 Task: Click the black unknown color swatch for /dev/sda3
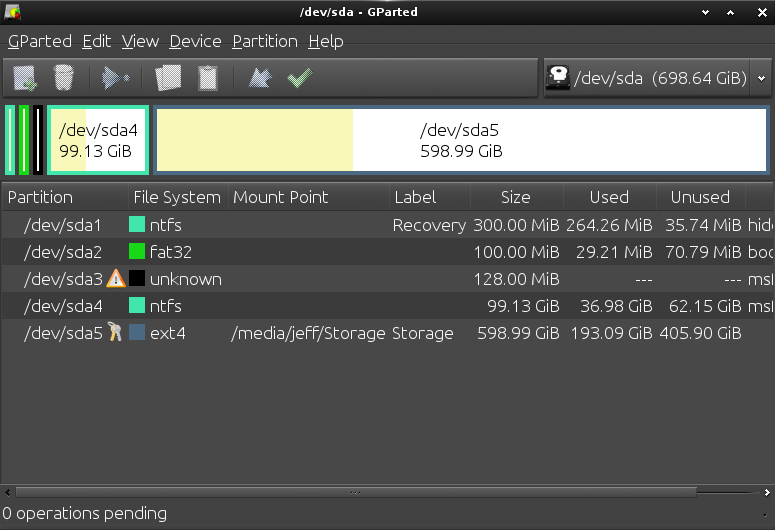(x=137, y=278)
